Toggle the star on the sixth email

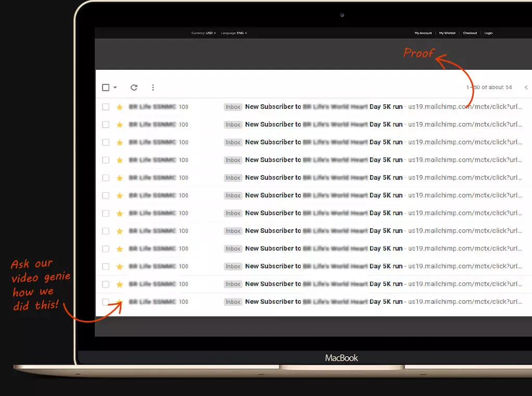(x=119, y=196)
